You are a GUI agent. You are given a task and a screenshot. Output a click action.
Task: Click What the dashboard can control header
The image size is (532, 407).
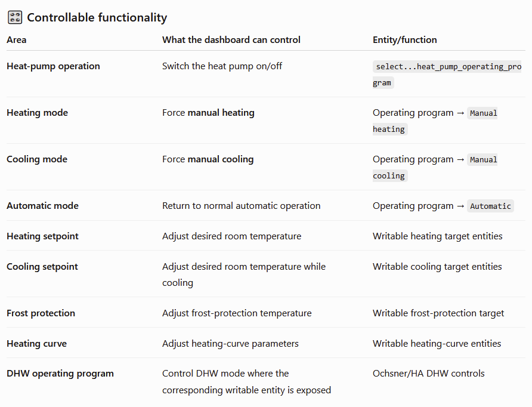coord(231,40)
